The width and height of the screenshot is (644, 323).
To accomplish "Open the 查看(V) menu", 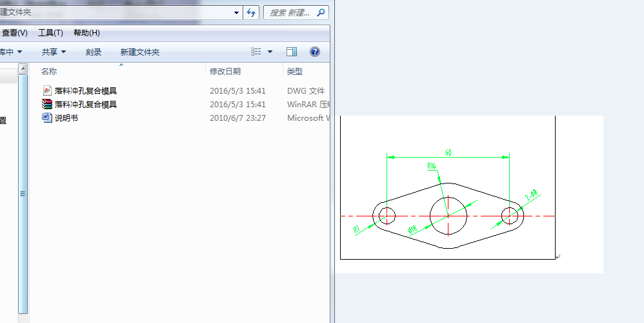I will [15, 33].
